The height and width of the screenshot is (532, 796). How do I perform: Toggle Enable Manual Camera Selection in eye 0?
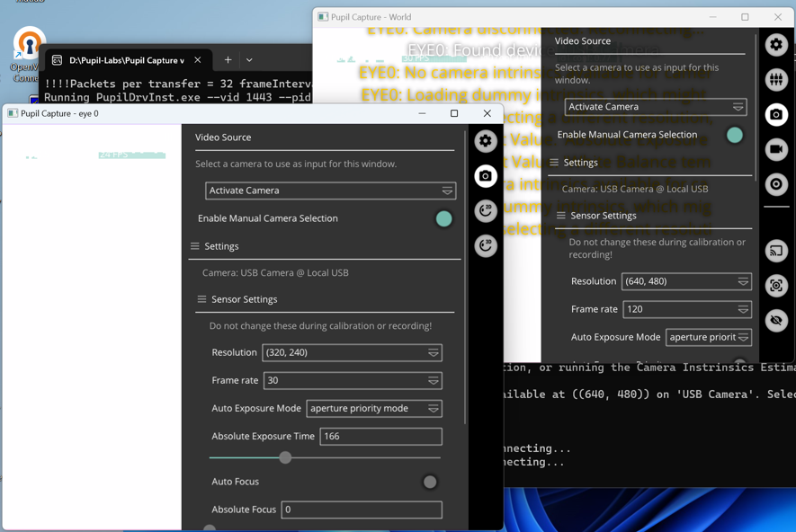[x=443, y=218]
